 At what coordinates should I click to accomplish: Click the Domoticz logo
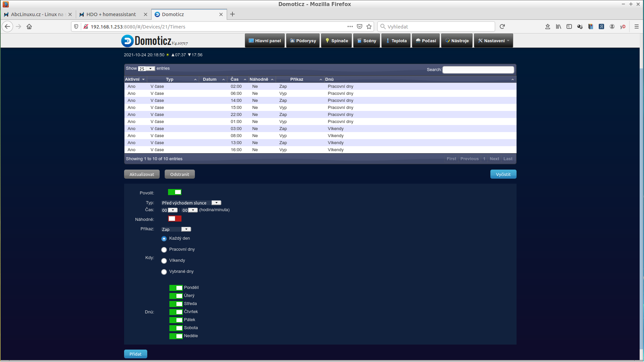(154, 41)
